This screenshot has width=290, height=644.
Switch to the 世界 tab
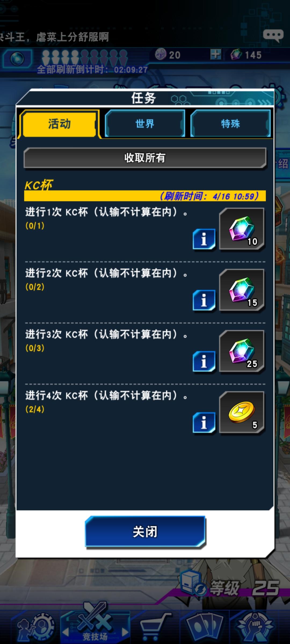click(x=145, y=124)
